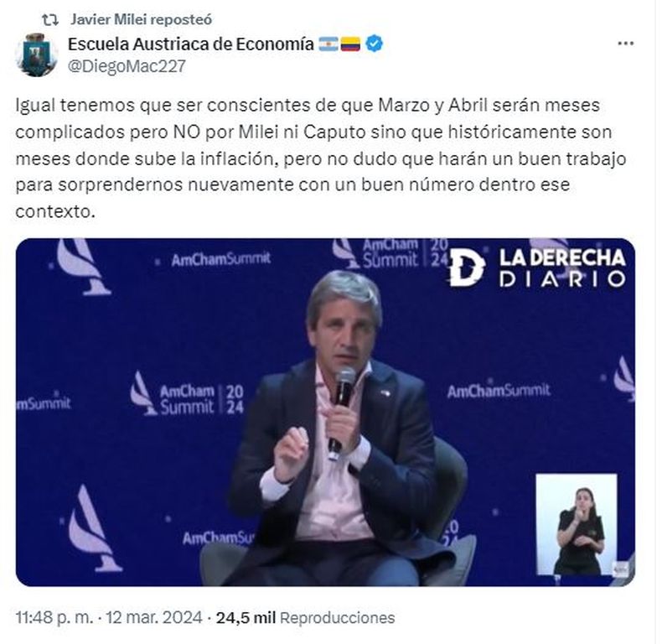Screen dimensions: 662x644
Task: Click the last word "contexto." of the tweet
Action: tap(55, 211)
